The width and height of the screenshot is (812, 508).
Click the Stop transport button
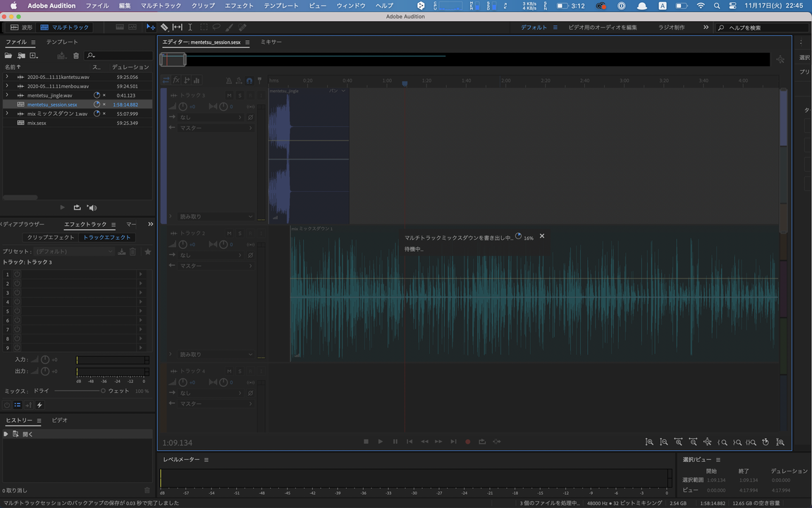366,442
